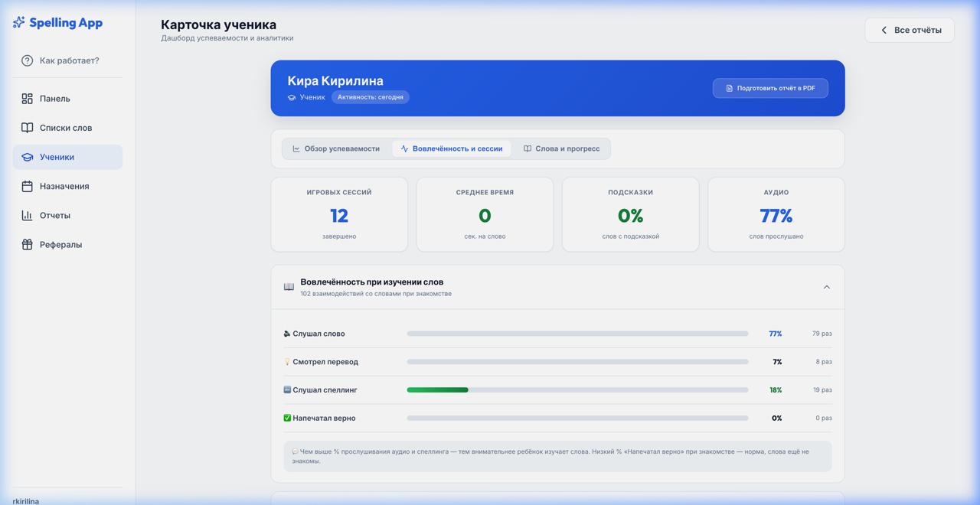Viewport: 980px width, 505px height.
Task: Click the graduation cap icon next to Ученик
Action: click(x=292, y=97)
